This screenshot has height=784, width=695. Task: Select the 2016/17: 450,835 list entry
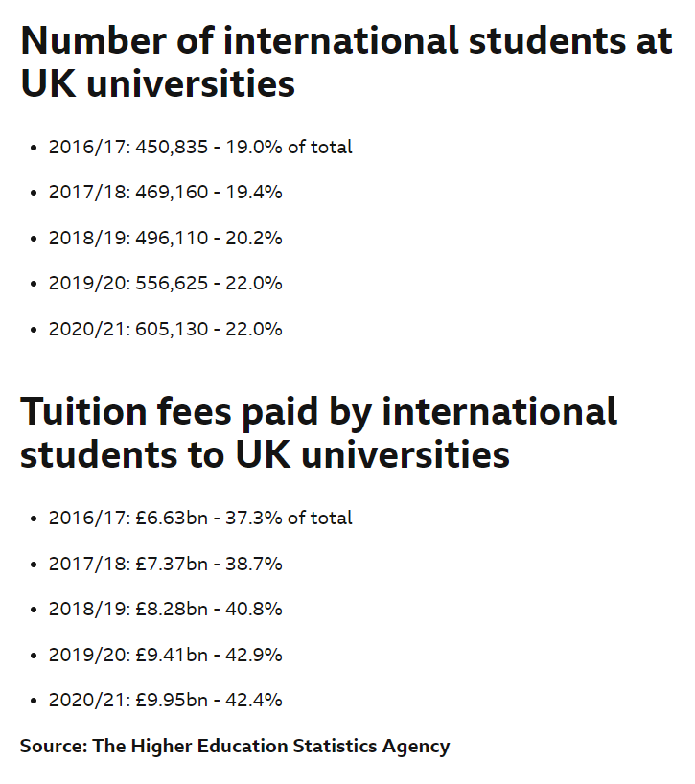[x=200, y=147]
